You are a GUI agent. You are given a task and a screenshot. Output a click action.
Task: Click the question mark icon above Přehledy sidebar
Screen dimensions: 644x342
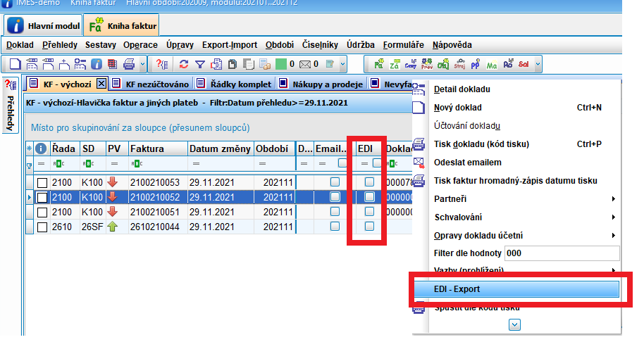click(x=11, y=85)
